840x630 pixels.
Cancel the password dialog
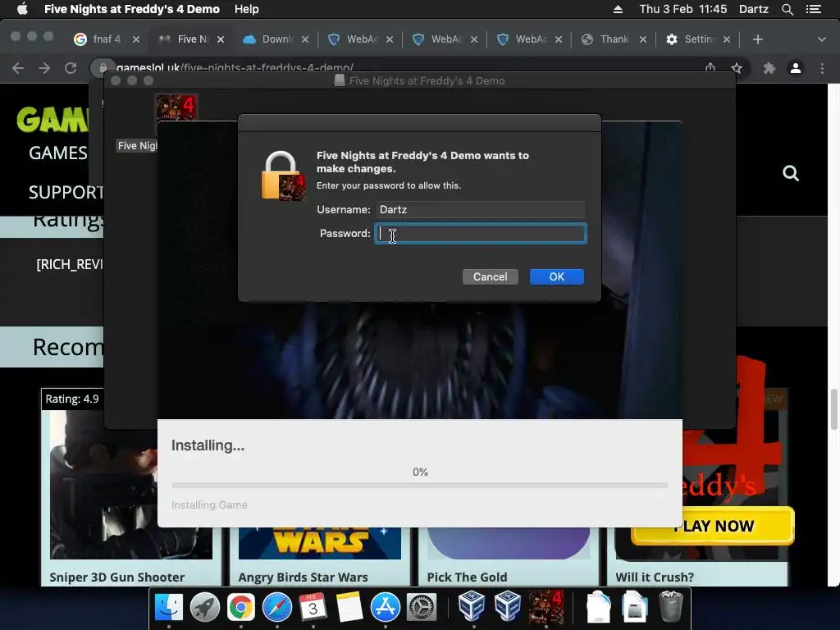491,277
